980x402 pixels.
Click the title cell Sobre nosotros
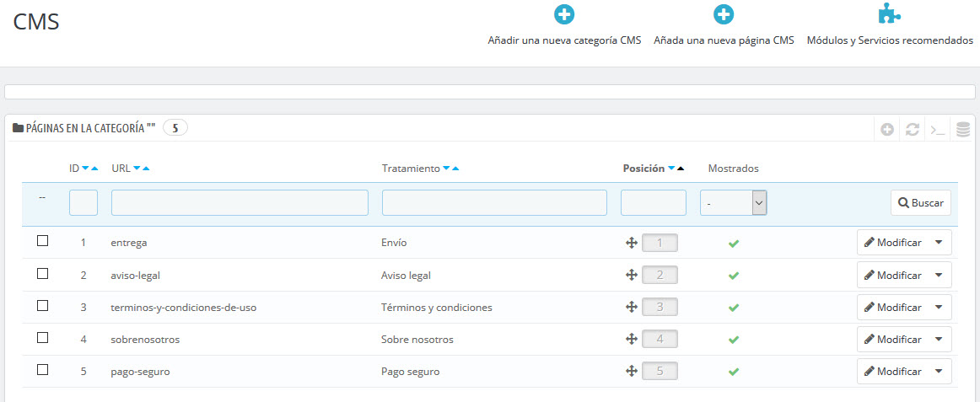pos(417,340)
